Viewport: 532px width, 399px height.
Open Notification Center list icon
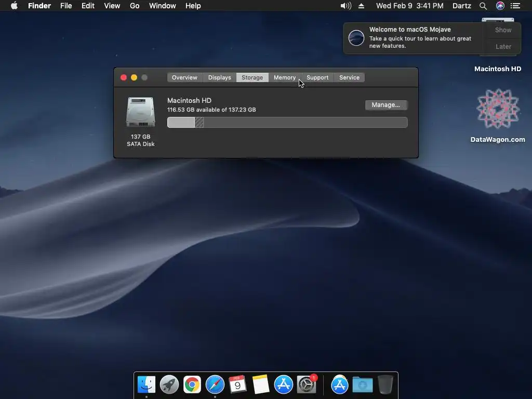(x=515, y=6)
